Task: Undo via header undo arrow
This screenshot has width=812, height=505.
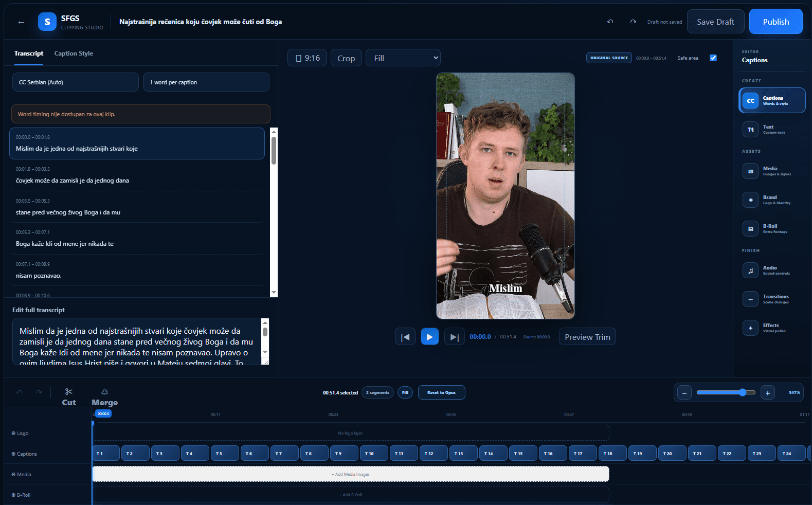Action: pos(610,22)
